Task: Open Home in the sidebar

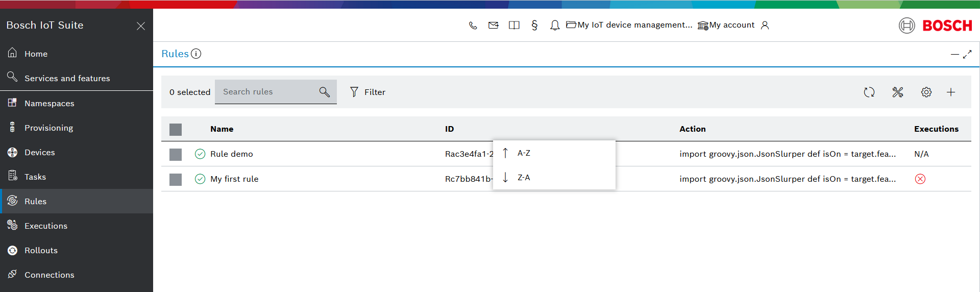Action: click(77, 54)
